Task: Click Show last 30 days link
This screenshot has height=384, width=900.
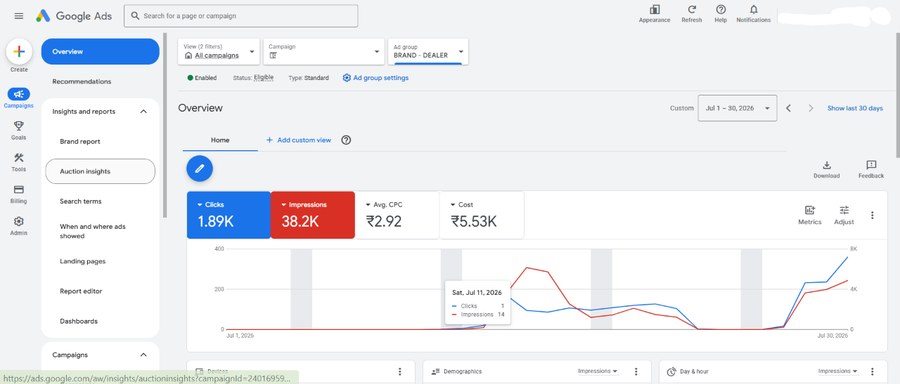Action: coord(855,108)
